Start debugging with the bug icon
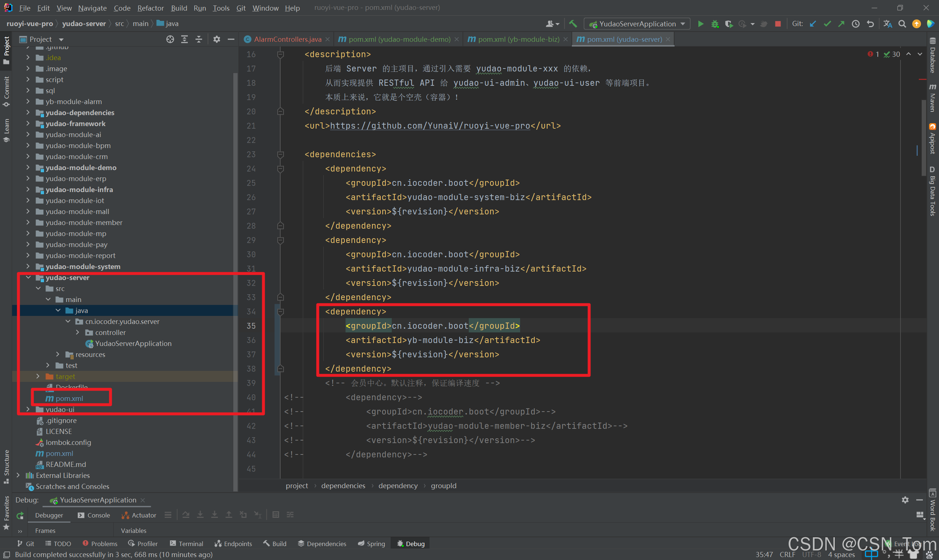This screenshot has height=560, width=939. pos(715,24)
